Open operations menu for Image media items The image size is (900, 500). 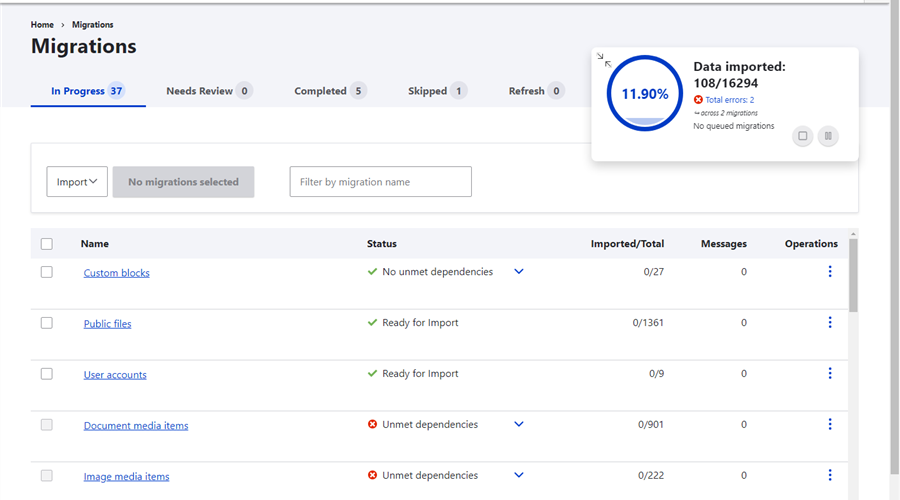pos(830,475)
